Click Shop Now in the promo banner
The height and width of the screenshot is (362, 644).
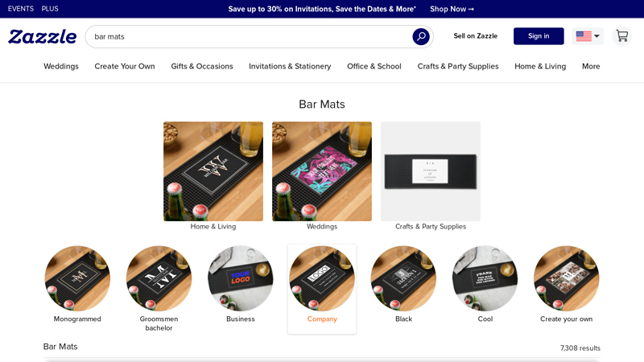[452, 9]
